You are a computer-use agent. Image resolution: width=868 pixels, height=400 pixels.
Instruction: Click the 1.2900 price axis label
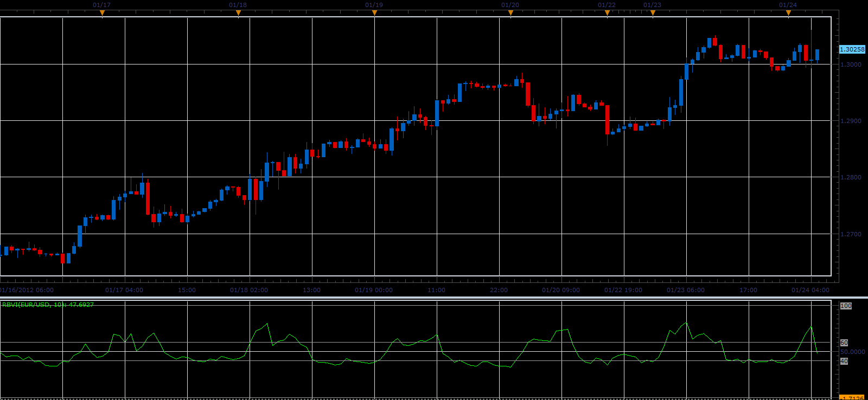pyautogui.click(x=851, y=121)
